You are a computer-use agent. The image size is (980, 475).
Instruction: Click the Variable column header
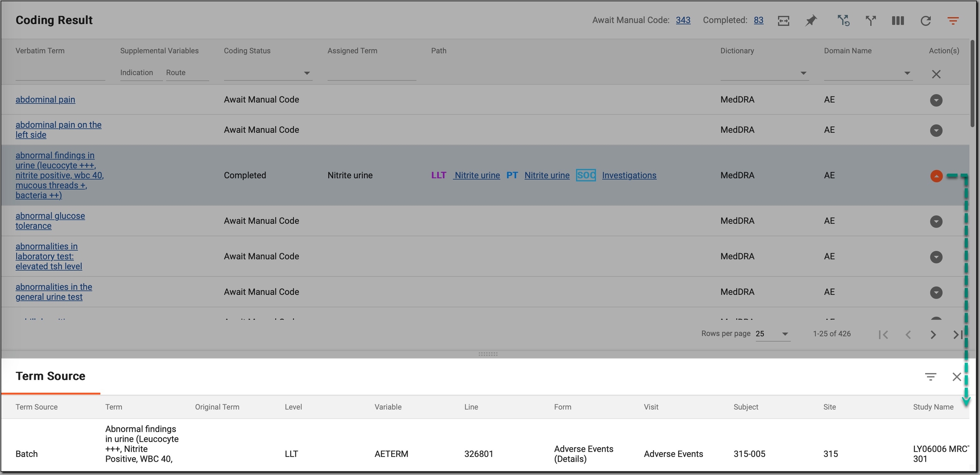tap(388, 407)
